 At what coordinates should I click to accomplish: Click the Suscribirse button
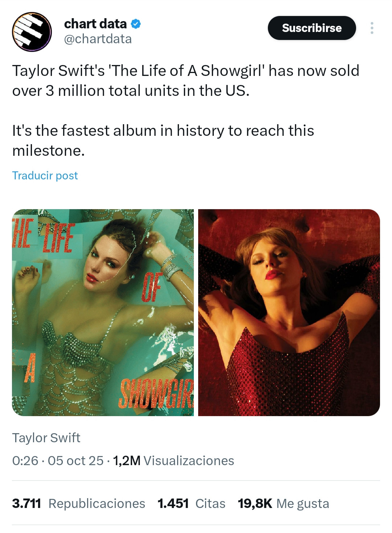[311, 28]
